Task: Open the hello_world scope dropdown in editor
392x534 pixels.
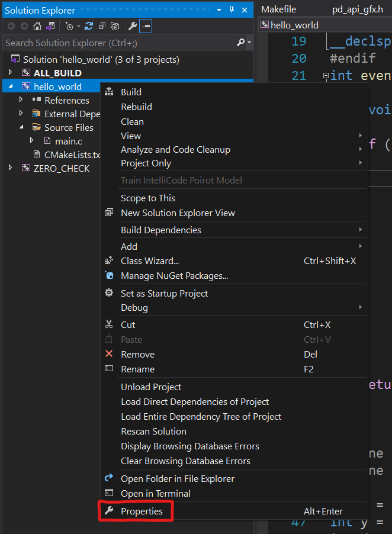Action: click(326, 25)
